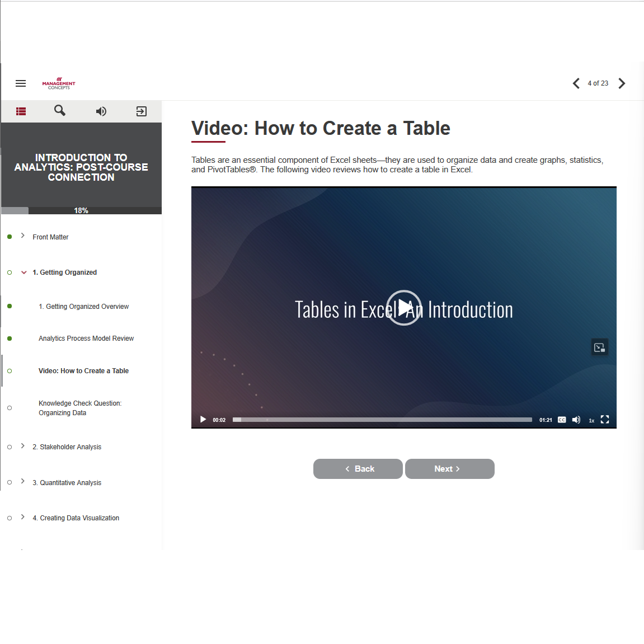The height and width of the screenshot is (644, 644).
Task: Select 1. Getting Organized heading
Action: tap(65, 272)
